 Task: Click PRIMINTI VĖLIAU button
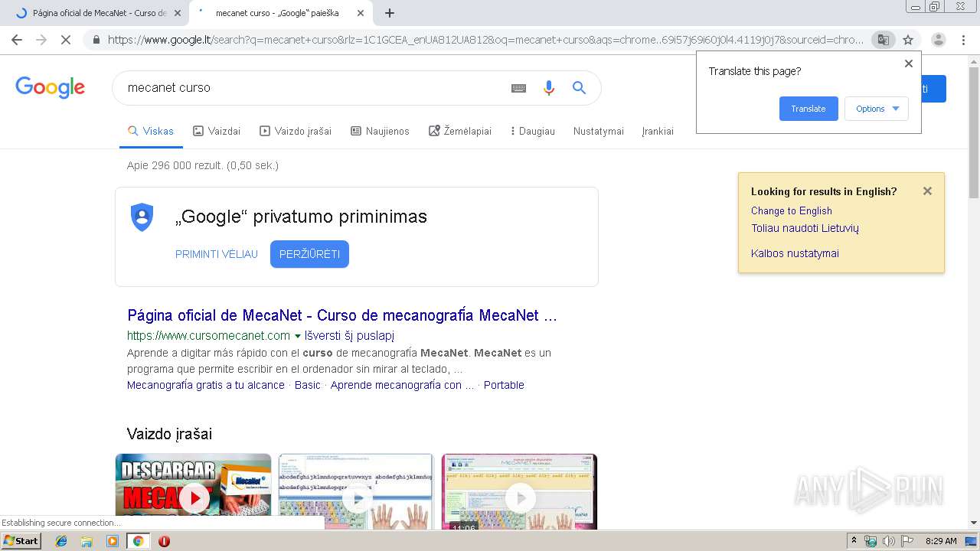[x=217, y=254]
